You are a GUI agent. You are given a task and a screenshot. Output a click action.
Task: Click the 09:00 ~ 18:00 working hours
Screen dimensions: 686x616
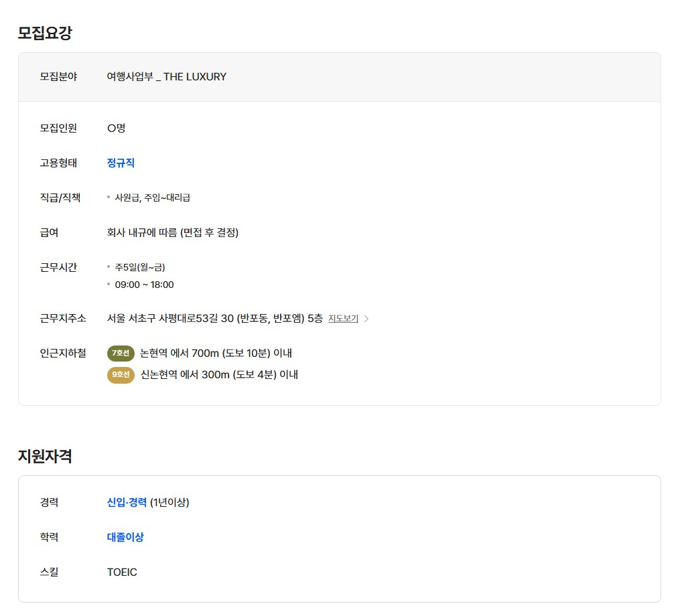(x=144, y=285)
